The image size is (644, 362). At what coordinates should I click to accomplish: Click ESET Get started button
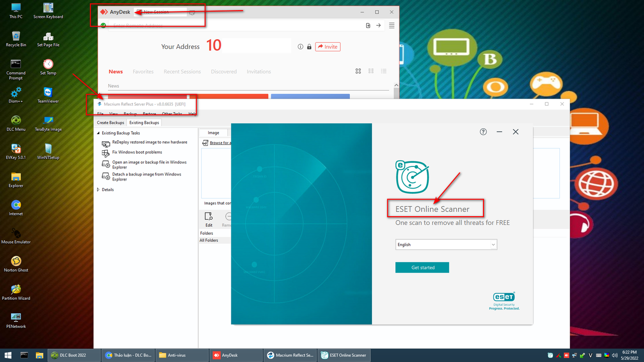click(422, 267)
